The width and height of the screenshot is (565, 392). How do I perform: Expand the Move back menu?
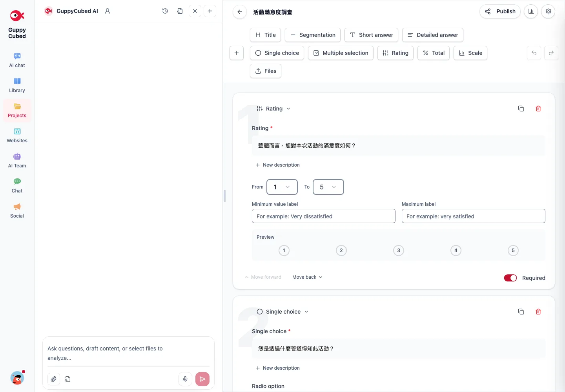pos(307,277)
